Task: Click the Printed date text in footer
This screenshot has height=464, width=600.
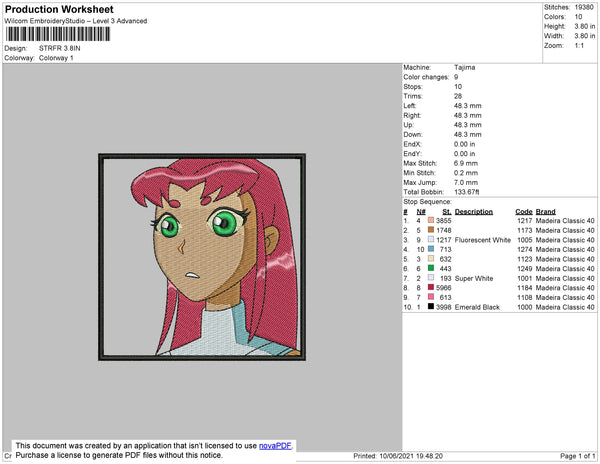Action: [398, 456]
